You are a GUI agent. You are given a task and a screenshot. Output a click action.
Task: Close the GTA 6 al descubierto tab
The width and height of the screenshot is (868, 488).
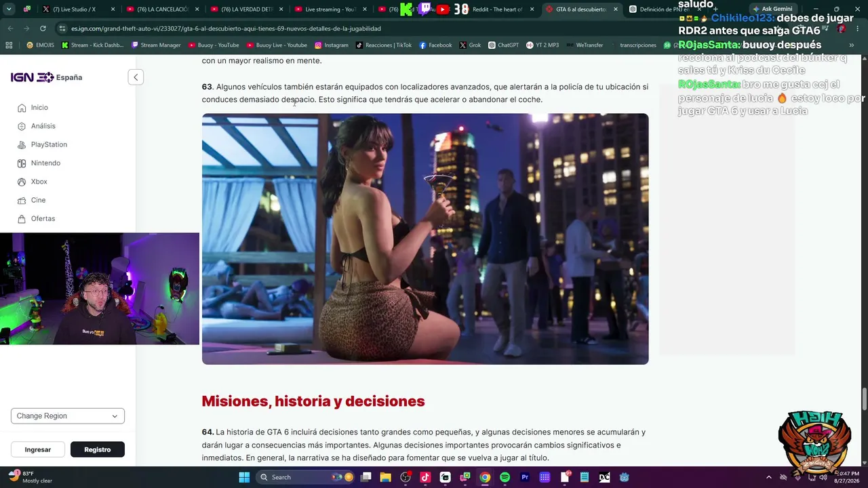point(616,9)
